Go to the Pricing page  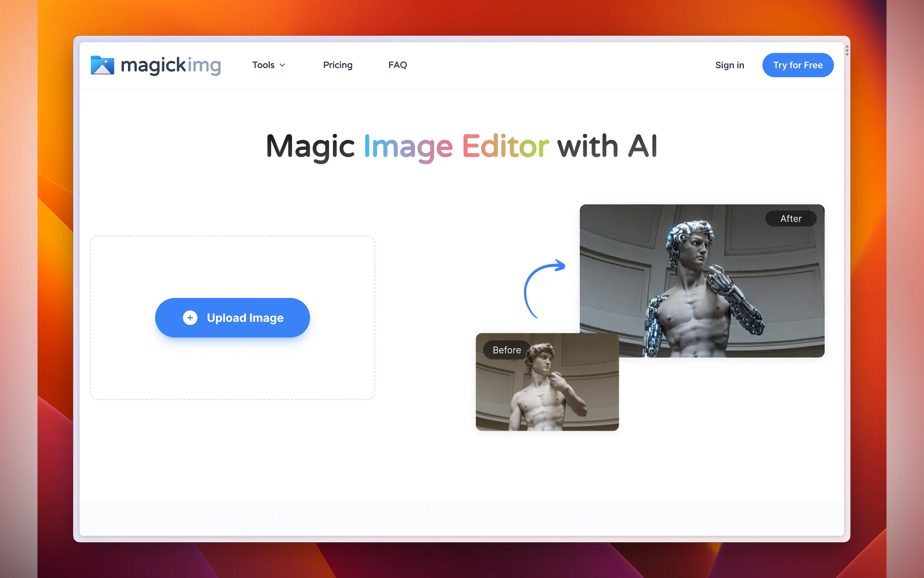[338, 65]
